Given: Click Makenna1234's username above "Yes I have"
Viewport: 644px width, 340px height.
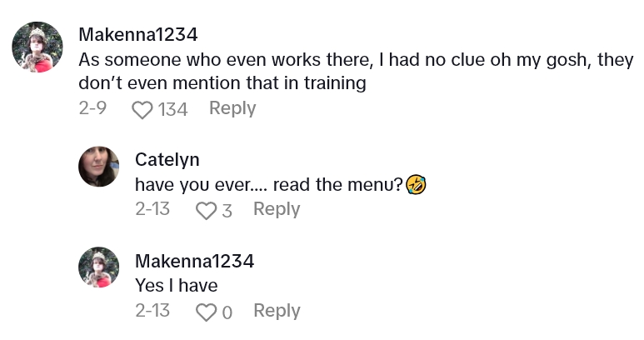Looking at the screenshot, I should coord(194,261).
